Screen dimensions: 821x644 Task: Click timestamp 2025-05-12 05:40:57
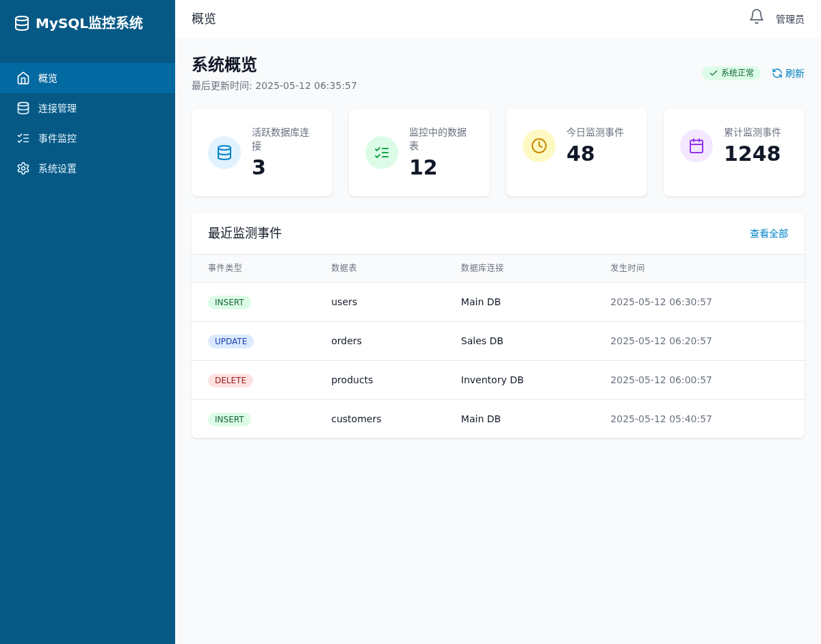pos(661,419)
